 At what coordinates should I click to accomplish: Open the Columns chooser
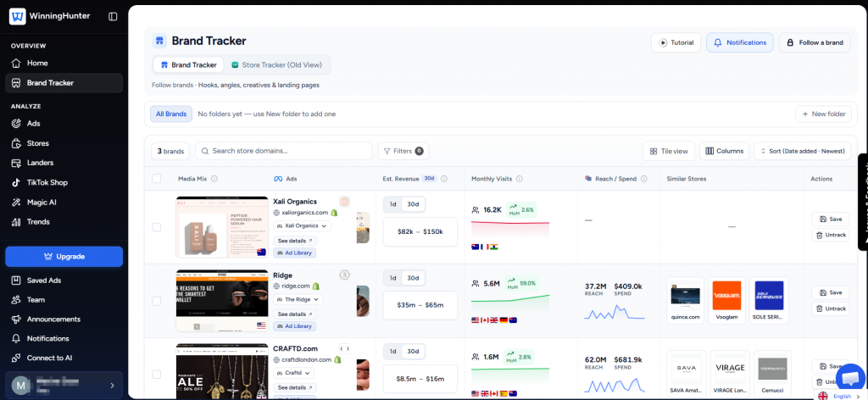coord(725,151)
